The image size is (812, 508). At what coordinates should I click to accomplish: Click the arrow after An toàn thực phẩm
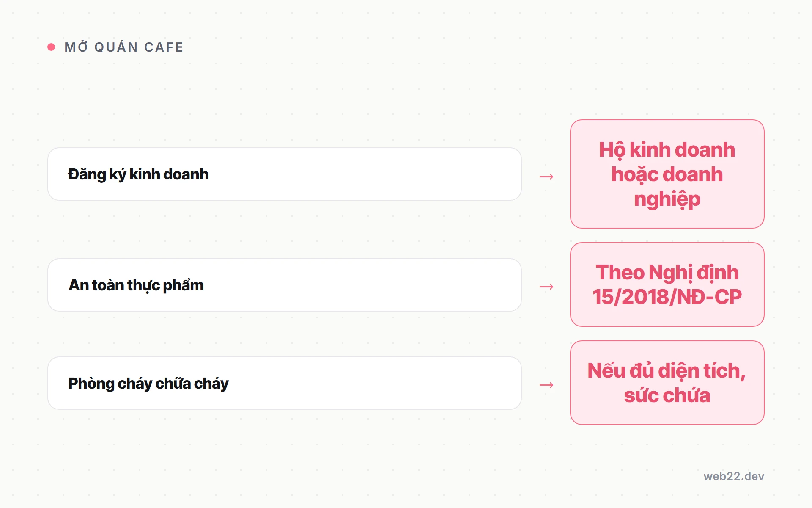click(546, 287)
